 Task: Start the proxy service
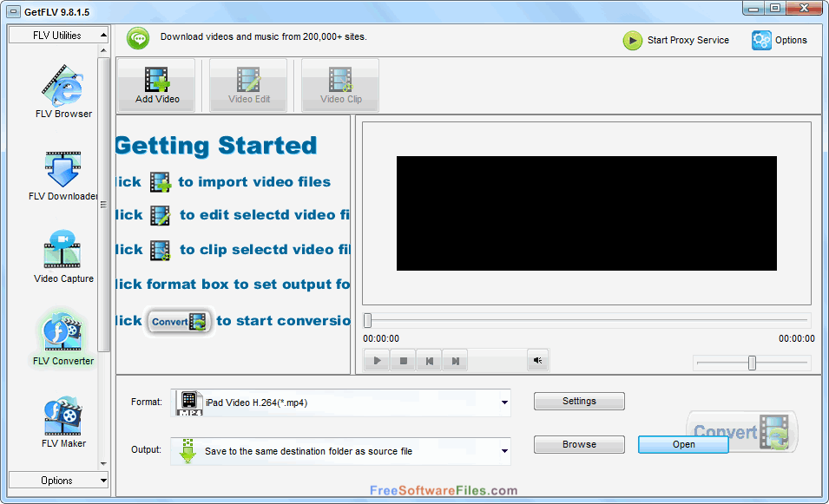click(x=676, y=40)
